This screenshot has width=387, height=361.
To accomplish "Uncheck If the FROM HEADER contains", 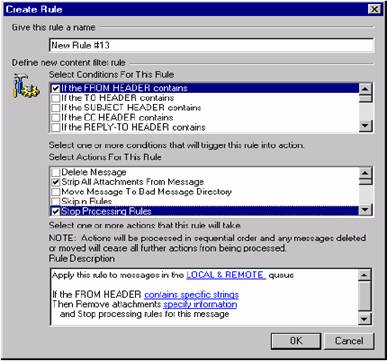I will [x=56, y=88].
